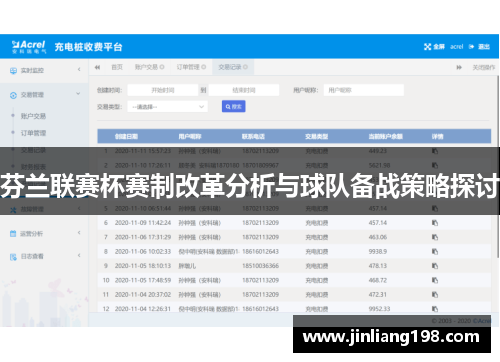Click the Acrel logo in header
This screenshot has height=362, width=500.
pos(29,47)
